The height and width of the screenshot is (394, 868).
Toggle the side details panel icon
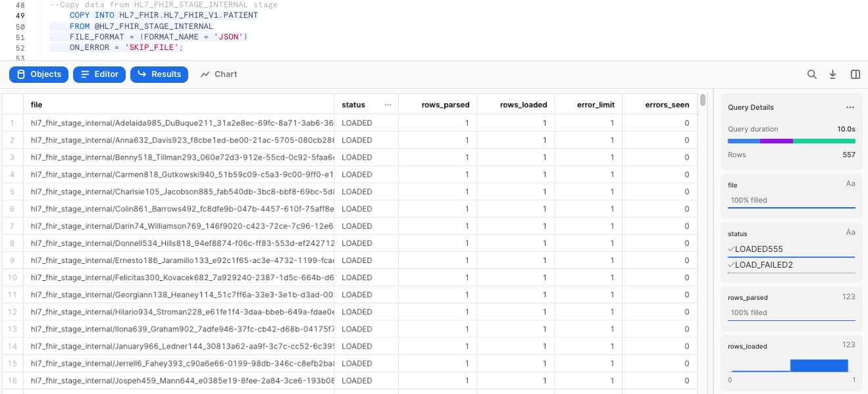(855, 74)
